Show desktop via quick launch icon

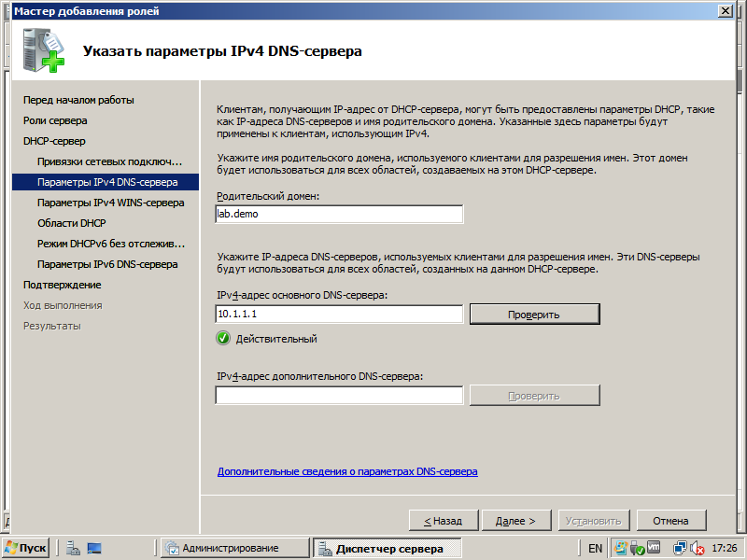(94, 549)
